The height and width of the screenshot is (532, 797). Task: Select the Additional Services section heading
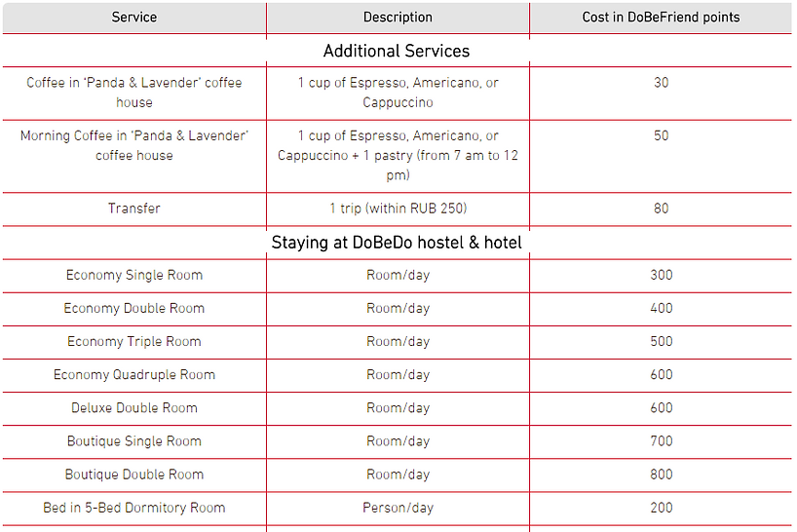coord(397,51)
